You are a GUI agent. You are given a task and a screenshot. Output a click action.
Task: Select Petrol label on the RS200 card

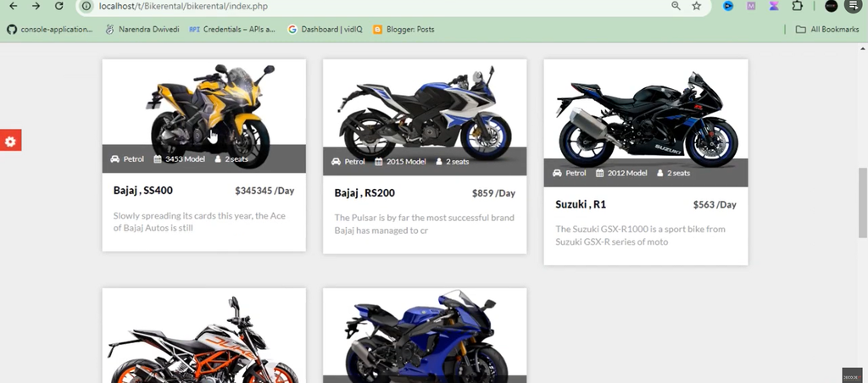click(354, 162)
